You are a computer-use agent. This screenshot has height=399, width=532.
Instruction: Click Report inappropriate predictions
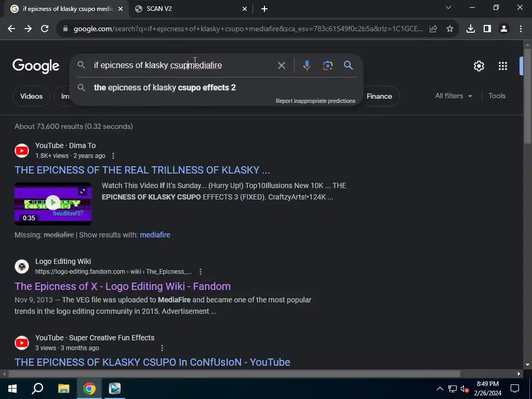pyautogui.click(x=315, y=101)
